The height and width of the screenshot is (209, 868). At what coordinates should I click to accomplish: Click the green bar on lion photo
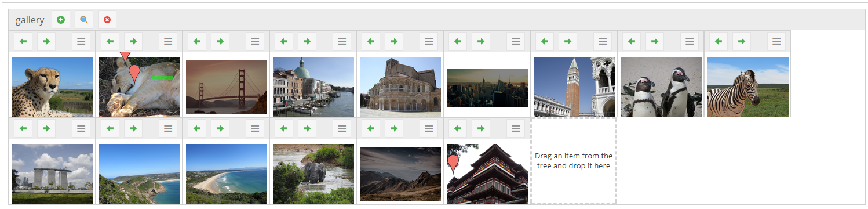[x=162, y=78]
